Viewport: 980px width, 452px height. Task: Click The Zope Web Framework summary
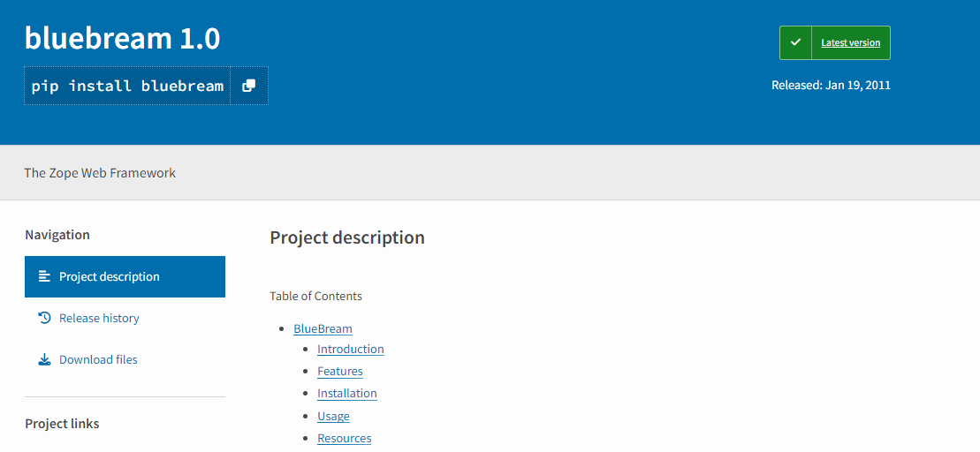100,173
